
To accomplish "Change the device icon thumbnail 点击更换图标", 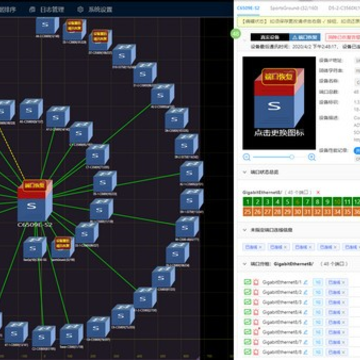I will (279, 103).
